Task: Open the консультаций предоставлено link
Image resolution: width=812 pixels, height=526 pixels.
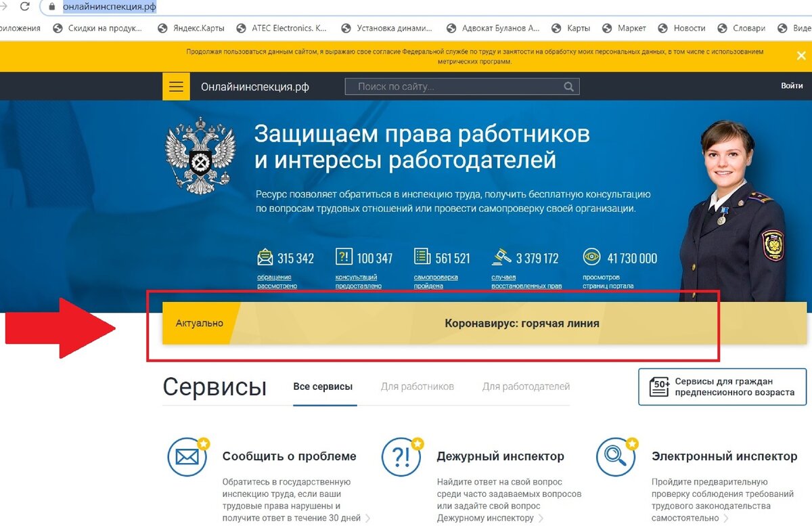Action: (x=359, y=281)
